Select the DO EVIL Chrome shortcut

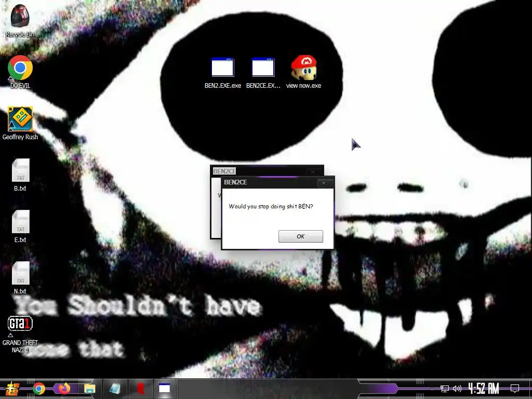[20, 72]
